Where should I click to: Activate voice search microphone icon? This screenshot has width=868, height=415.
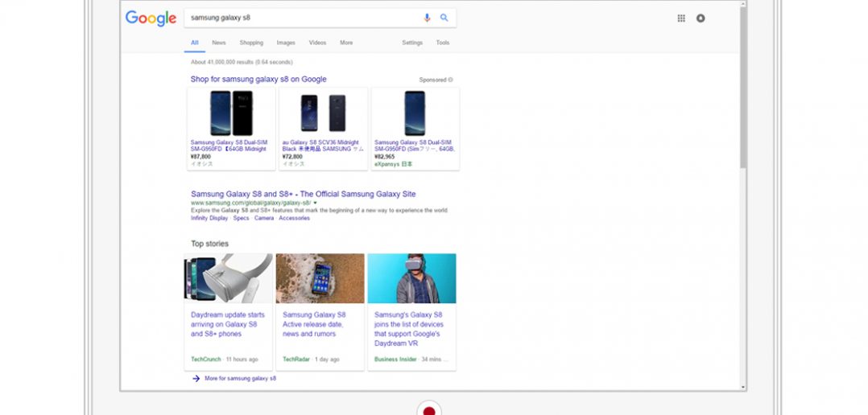pyautogui.click(x=427, y=18)
